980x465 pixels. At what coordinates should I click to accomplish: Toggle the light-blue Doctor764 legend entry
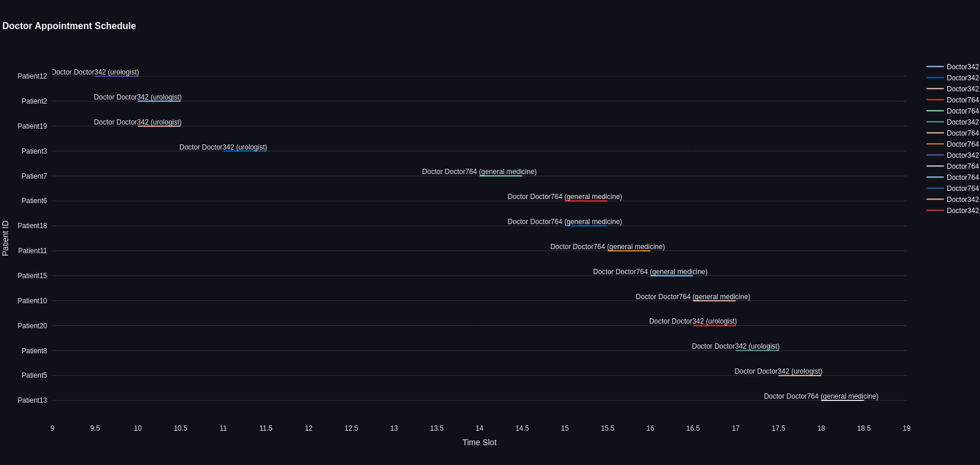pos(953,178)
